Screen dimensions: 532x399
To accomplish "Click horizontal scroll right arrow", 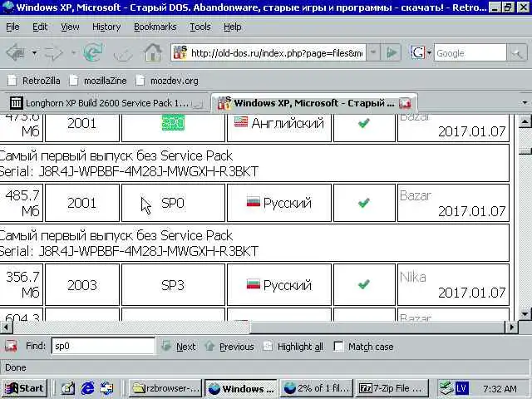I will pyautogui.click(x=512, y=328).
